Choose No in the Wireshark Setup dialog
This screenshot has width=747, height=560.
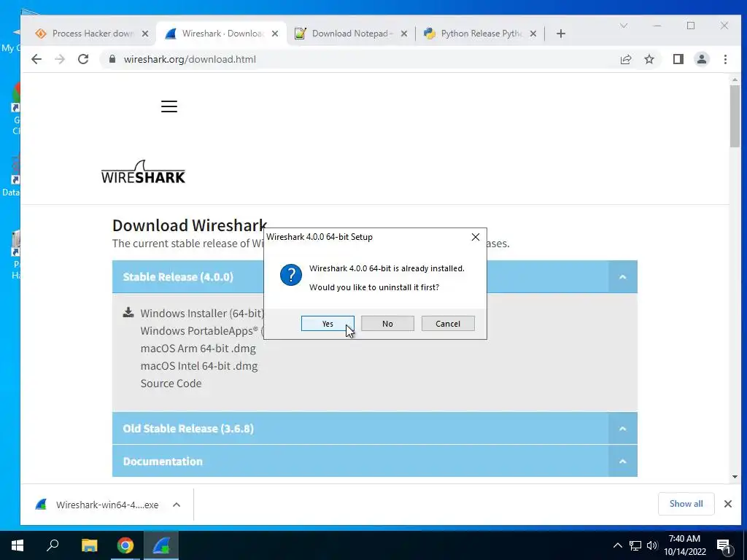tap(387, 323)
